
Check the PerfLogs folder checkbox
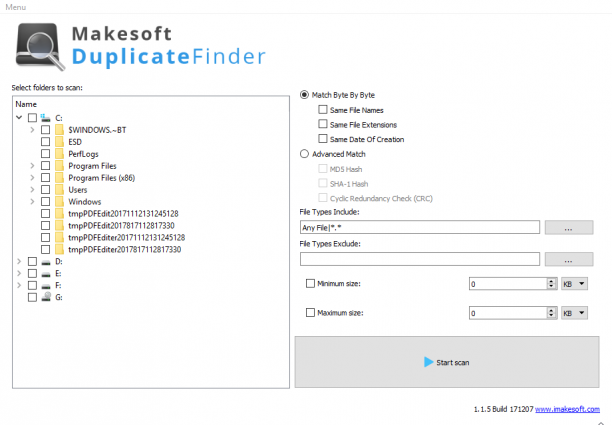click(46, 153)
